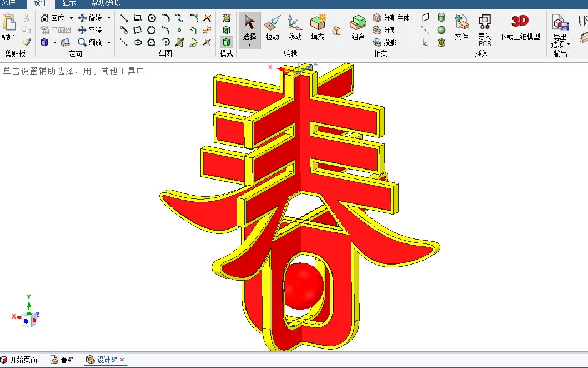Open the 缩放 (Zoom) dropdown arrow
Viewport: 588px width, 368px height.
click(109, 43)
